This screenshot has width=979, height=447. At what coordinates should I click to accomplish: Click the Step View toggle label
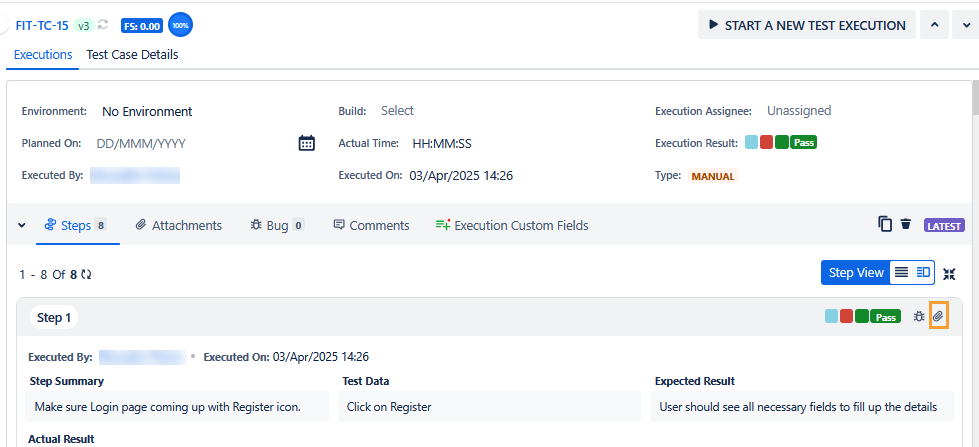[856, 272]
